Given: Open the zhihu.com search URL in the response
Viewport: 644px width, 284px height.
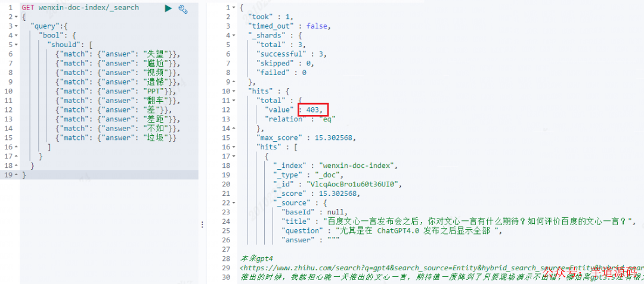Looking at the screenshot, I should 441,267.
